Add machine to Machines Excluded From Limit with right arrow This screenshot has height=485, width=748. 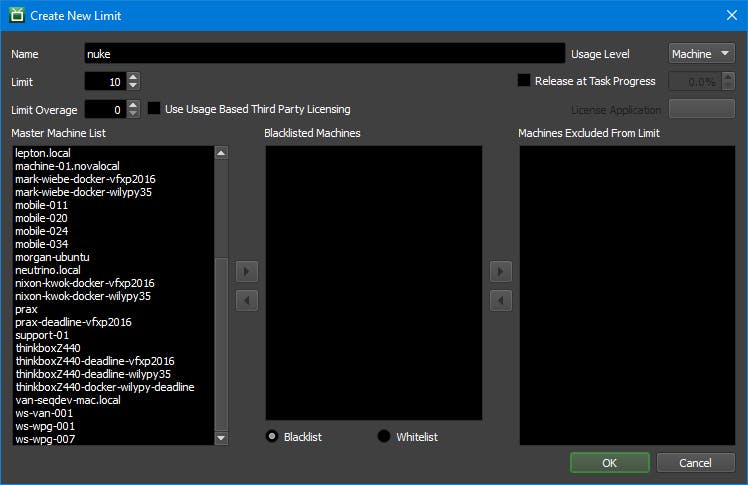(500, 272)
